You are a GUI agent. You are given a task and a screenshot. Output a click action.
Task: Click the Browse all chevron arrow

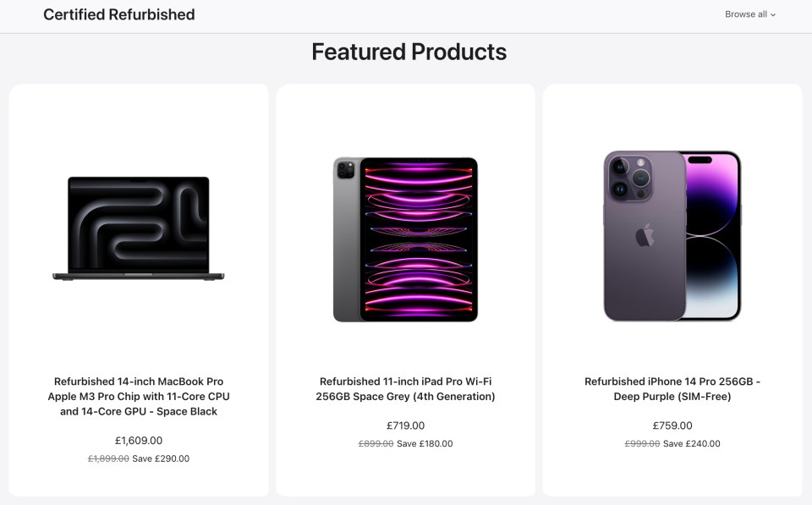(x=772, y=15)
